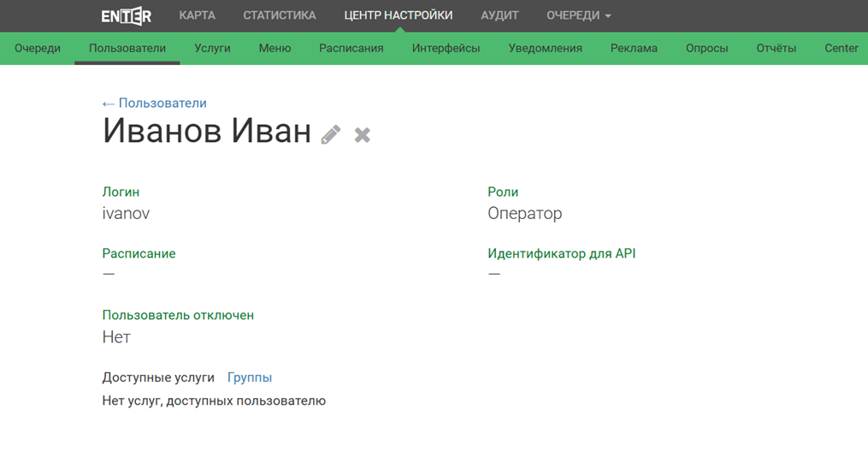Click the Группы link next to Доступные услуги
The height and width of the screenshot is (457, 868).
point(250,377)
